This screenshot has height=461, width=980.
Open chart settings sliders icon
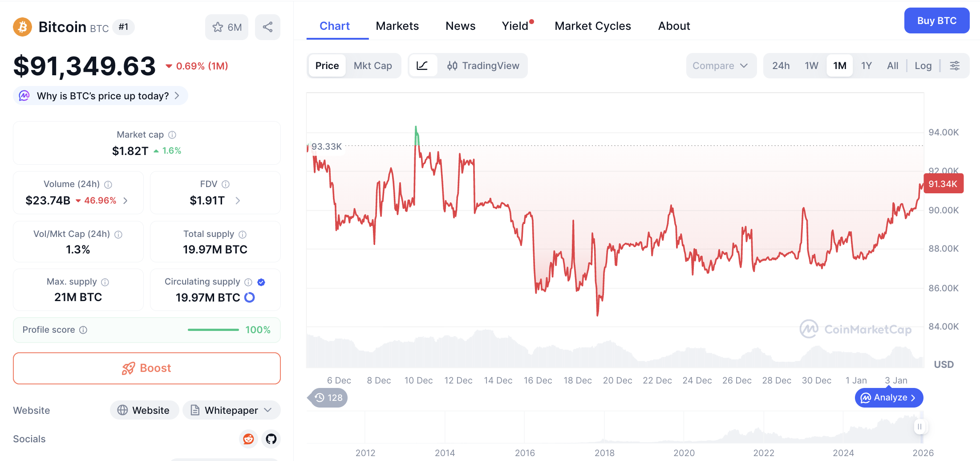tap(955, 66)
